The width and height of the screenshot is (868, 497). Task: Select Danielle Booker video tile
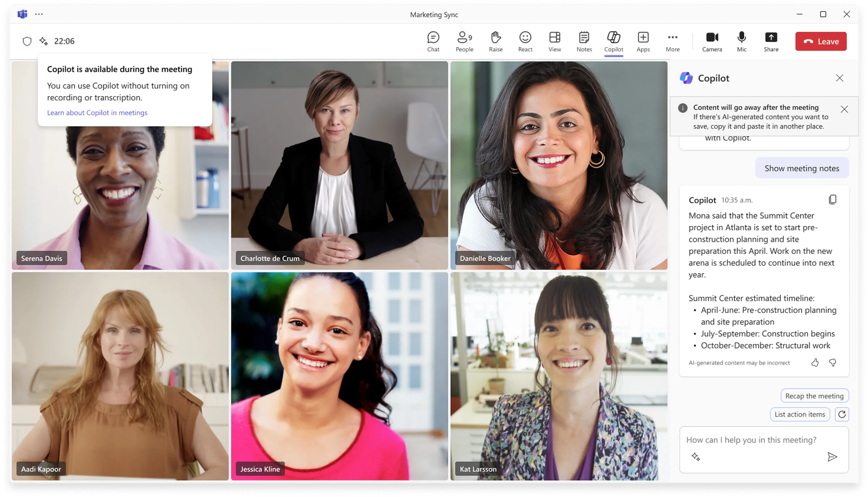click(x=559, y=165)
